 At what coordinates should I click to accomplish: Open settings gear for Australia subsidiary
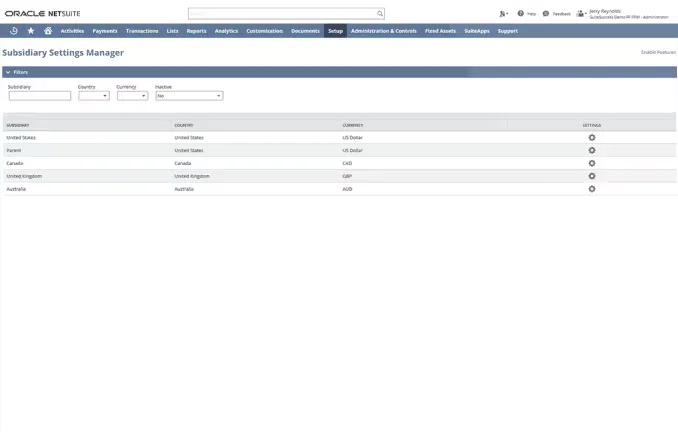pyautogui.click(x=592, y=189)
